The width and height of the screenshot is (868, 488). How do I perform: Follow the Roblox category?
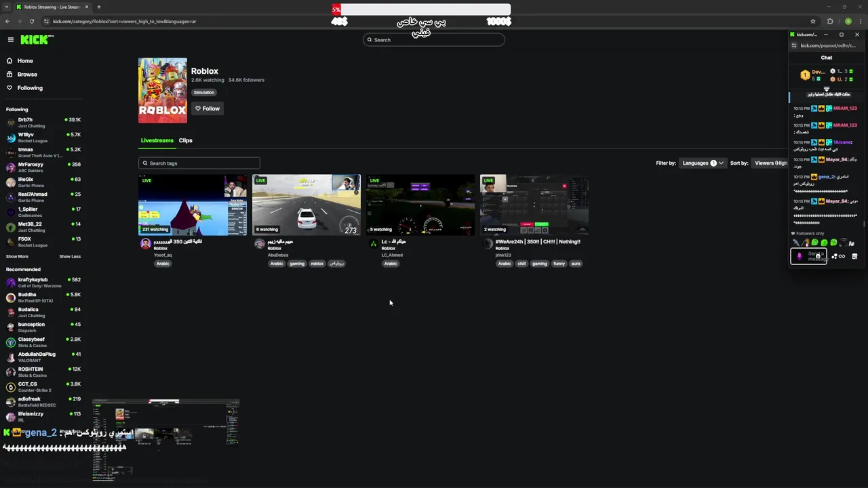208,108
